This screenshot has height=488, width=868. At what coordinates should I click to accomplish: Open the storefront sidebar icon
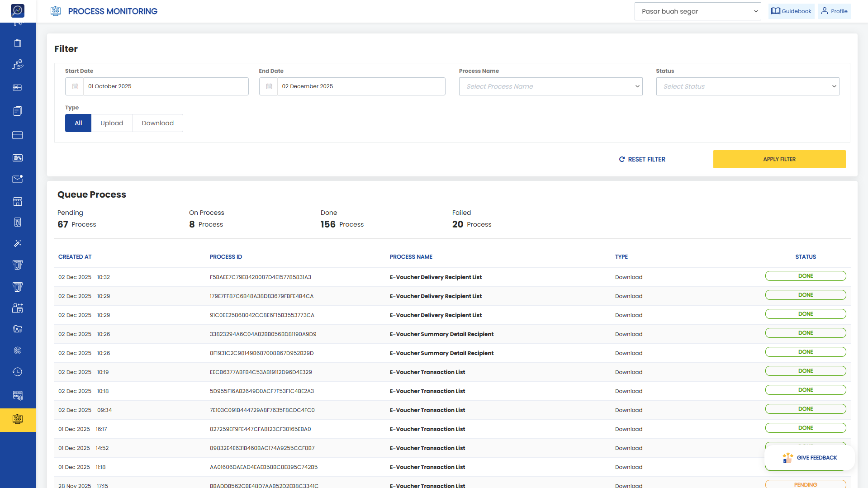click(x=18, y=201)
